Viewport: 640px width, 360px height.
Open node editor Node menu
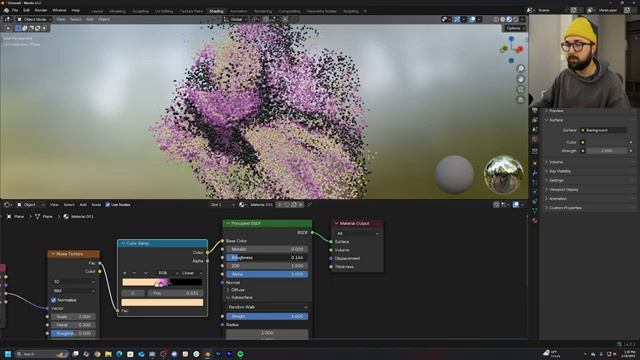[96, 204]
